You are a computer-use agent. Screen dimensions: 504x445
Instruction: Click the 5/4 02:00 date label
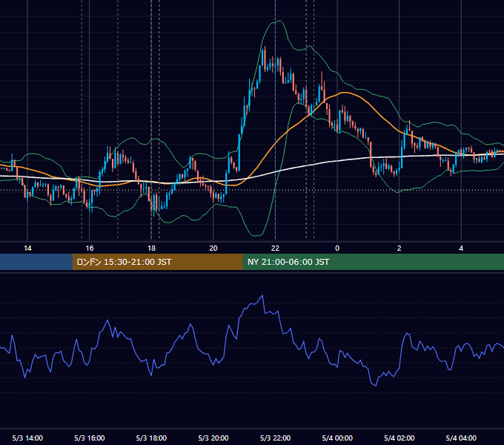399,438
